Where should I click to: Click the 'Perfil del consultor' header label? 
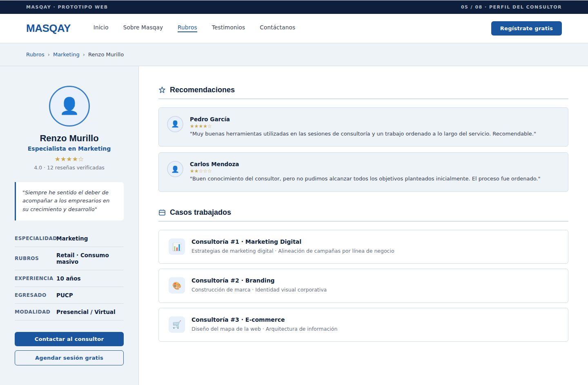click(x=525, y=7)
